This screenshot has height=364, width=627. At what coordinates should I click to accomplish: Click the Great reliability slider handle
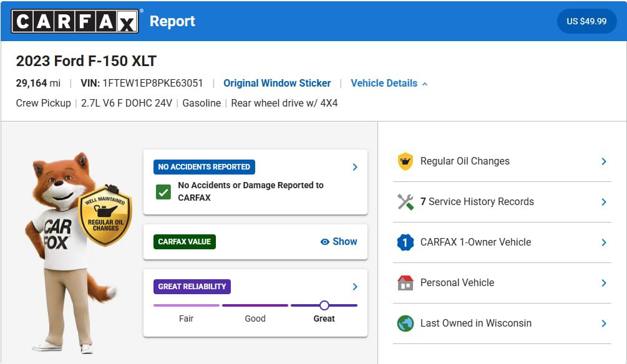(324, 305)
